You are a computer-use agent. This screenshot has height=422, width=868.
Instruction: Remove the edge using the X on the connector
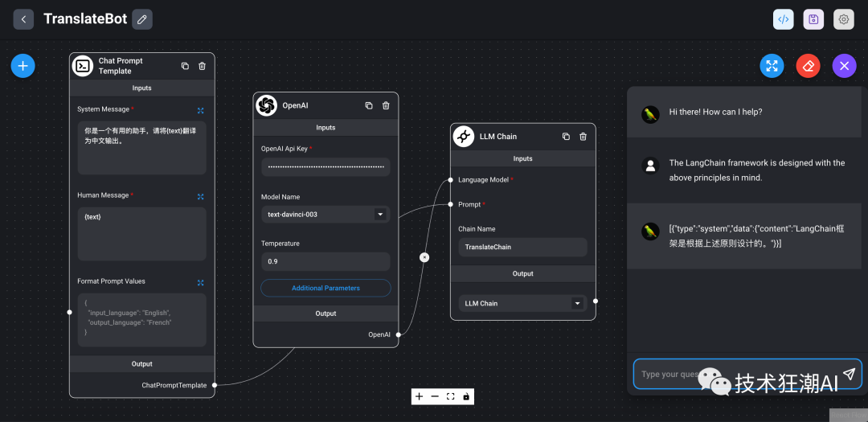coord(424,257)
